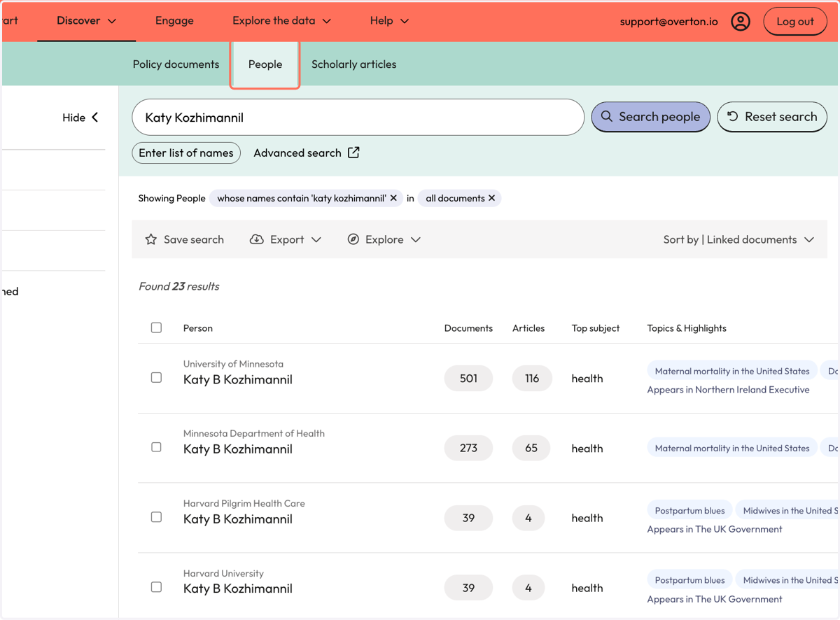840x620 pixels.
Task: Click the support@overton.io account email
Action: [x=668, y=21]
